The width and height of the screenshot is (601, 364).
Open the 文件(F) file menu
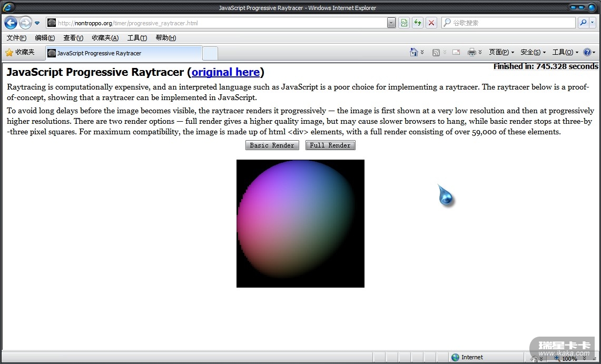click(x=16, y=38)
